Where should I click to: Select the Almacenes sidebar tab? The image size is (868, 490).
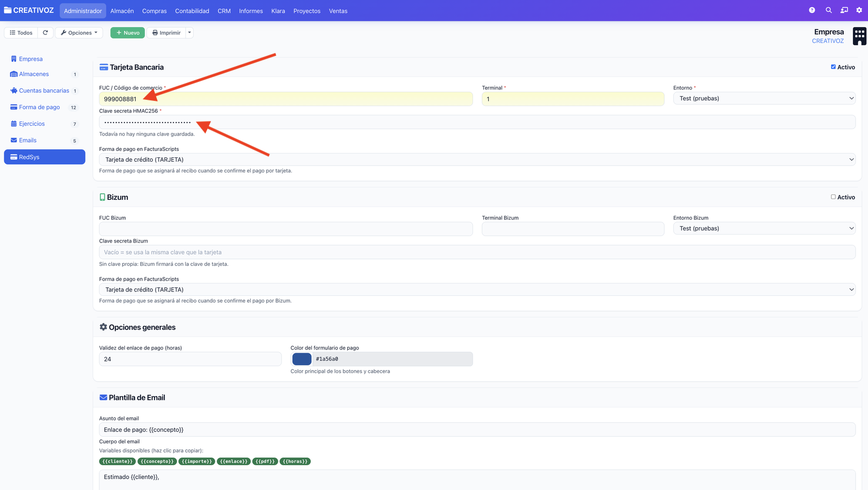tap(44, 74)
